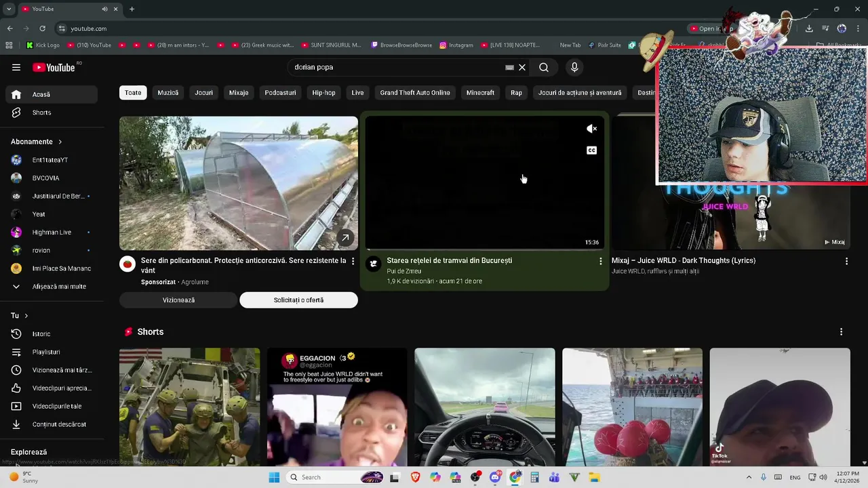Click the Windows Start button
The width and height of the screenshot is (868, 488).
click(x=274, y=477)
